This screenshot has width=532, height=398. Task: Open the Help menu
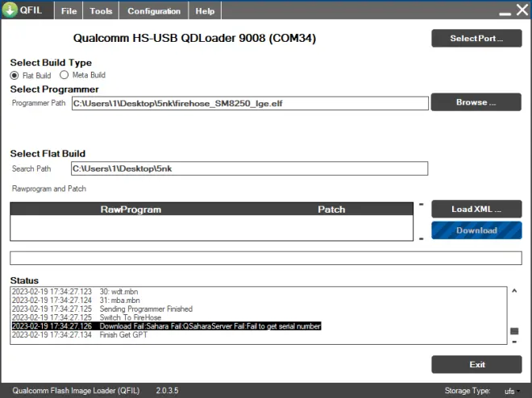click(x=205, y=11)
